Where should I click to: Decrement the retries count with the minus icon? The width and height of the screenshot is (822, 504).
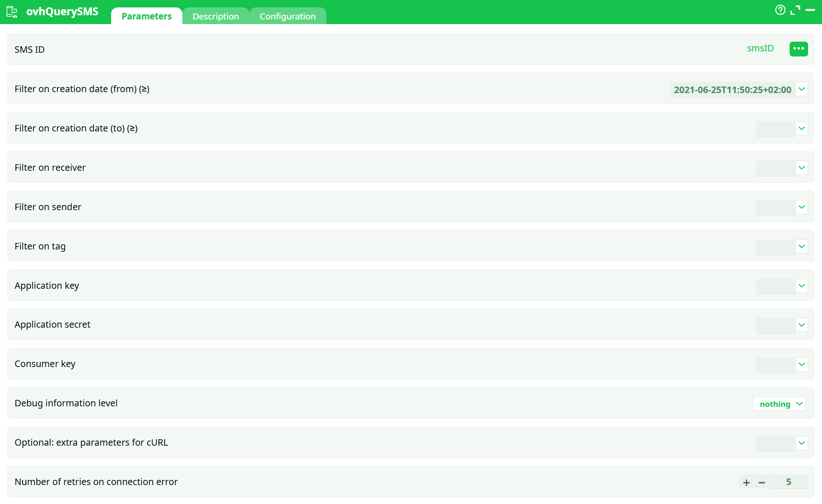[762, 482]
